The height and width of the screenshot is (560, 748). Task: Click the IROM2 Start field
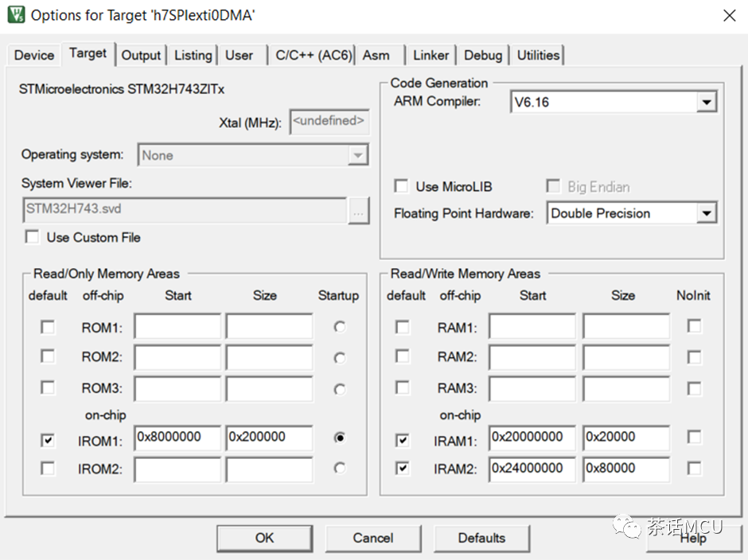click(177, 469)
